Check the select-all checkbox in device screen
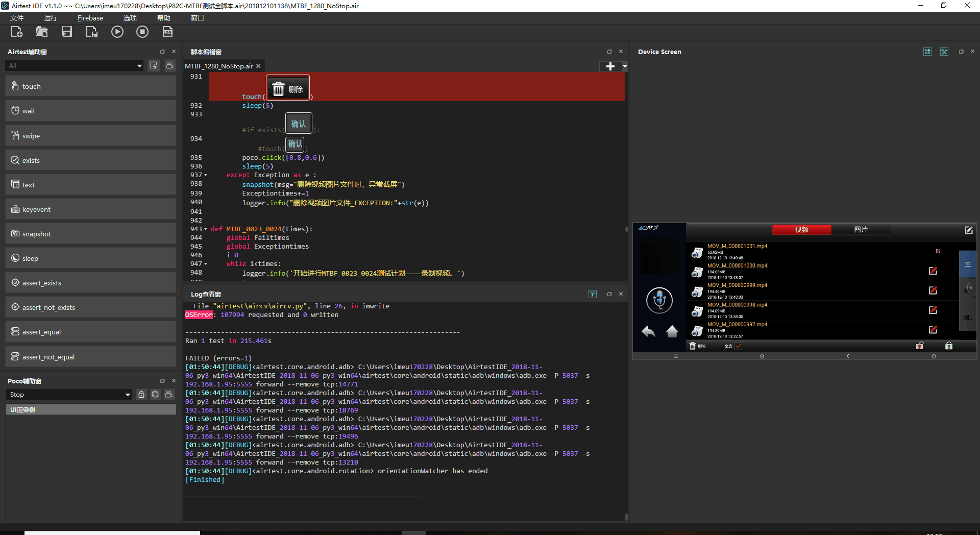Screen dimensions: 980x535 point(739,346)
